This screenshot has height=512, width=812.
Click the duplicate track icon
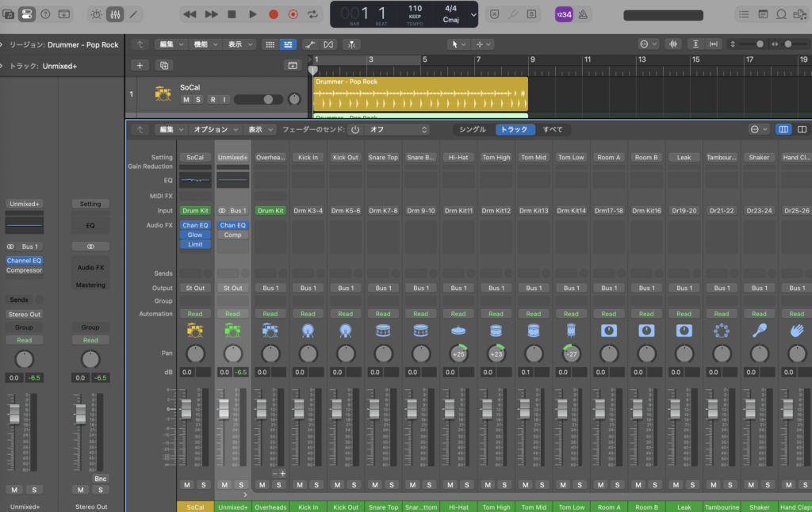pyautogui.click(x=164, y=65)
